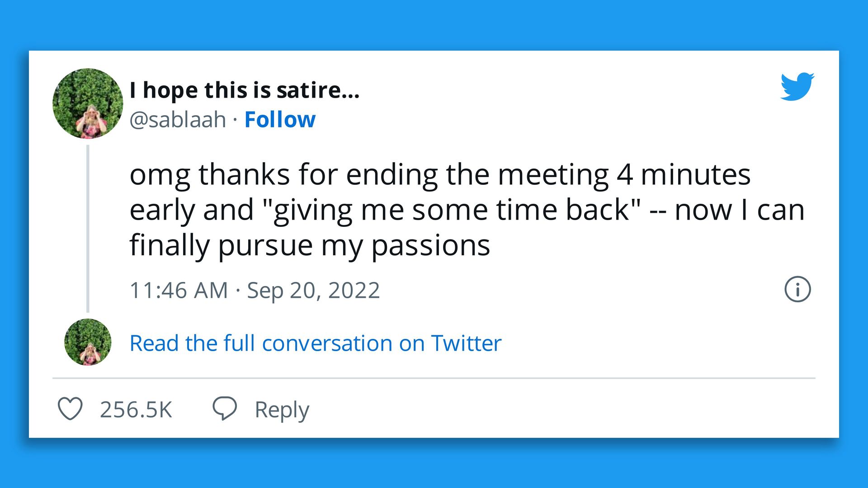
Task: Click quoted phrase "giving me some time back"
Action: (452, 210)
